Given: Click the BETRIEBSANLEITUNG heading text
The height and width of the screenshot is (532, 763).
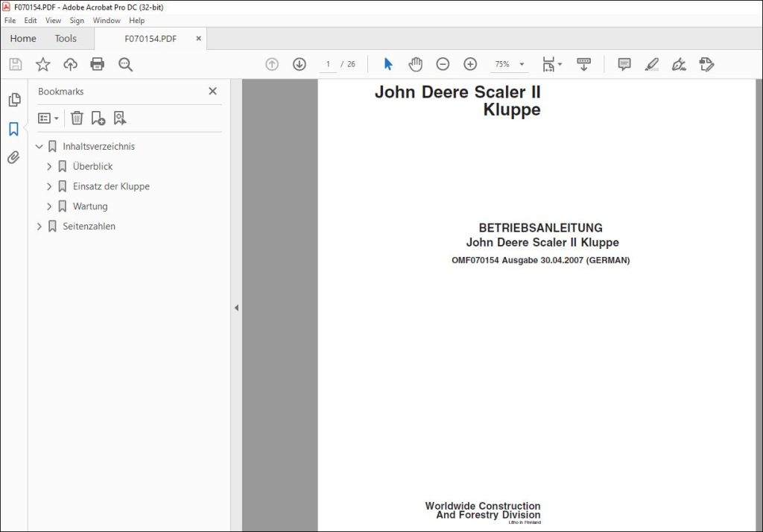Looking at the screenshot, I should 541,228.
